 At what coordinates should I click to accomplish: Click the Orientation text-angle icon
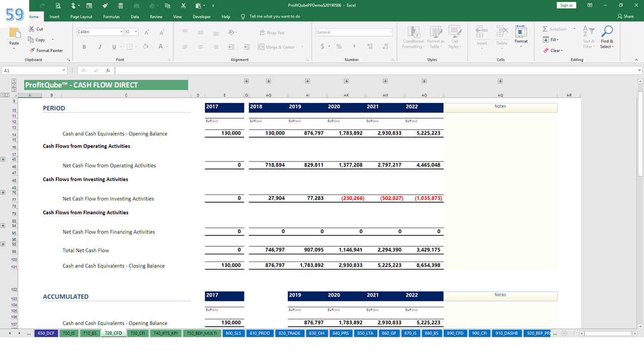click(231, 32)
